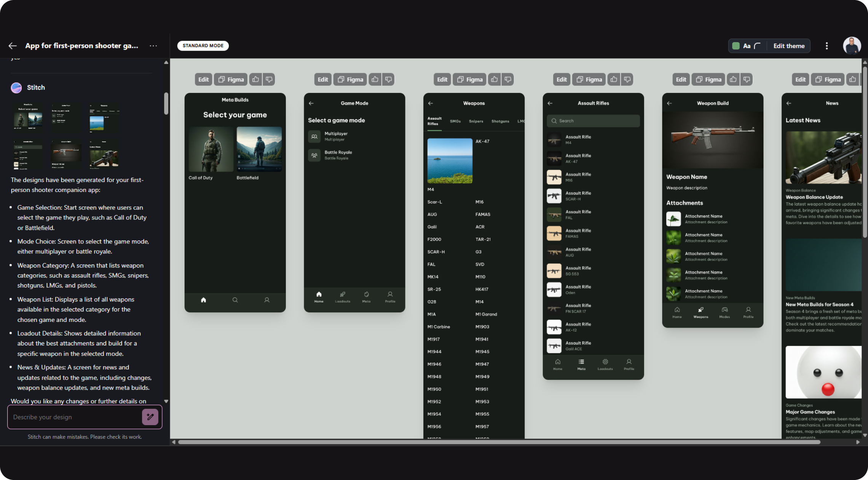868x480 pixels.
Task: Thumbs up the Meta Builds screen
Action: [x=255, y=79]
